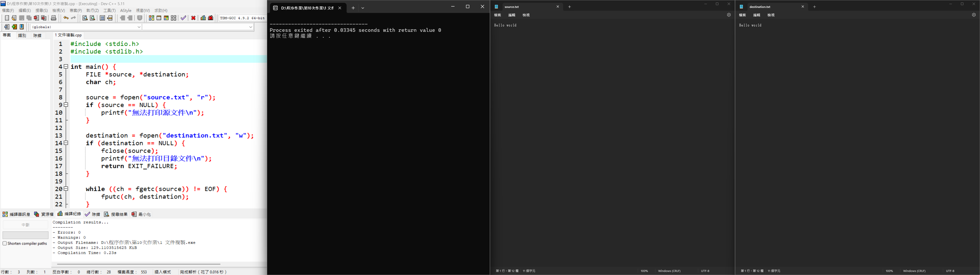Click the Compile four-squares icon
This screenshot has width=980, height=275.
[151, 18]
